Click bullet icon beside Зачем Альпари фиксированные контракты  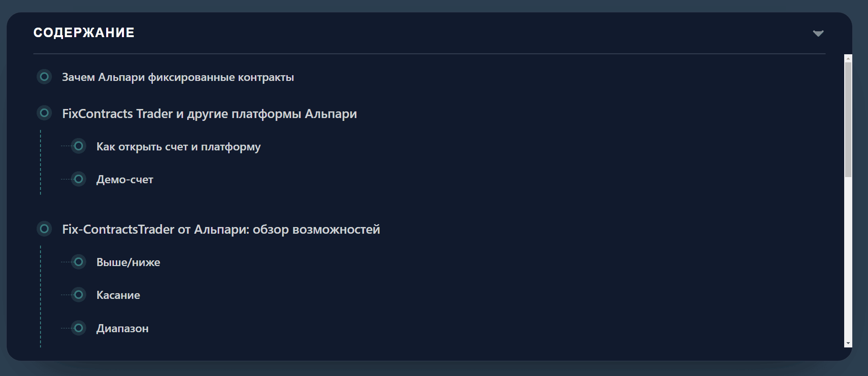(44, 77)
